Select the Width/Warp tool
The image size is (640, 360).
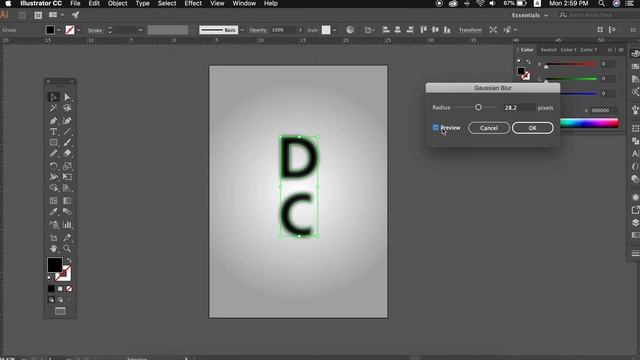(x=53, y=177)
